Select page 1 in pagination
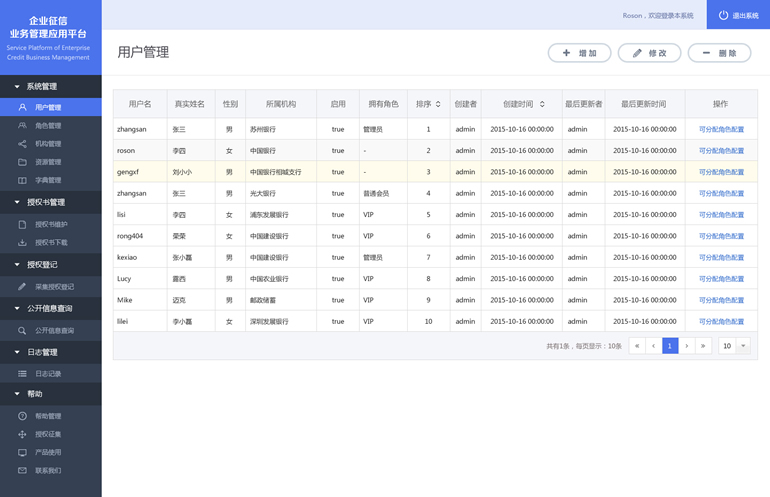770x497 pixels. pos(670,346)
